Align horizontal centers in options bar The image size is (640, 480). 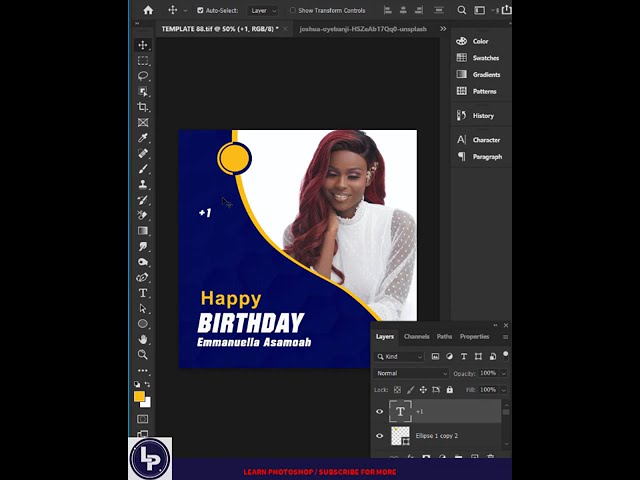(x=403, y=10)
